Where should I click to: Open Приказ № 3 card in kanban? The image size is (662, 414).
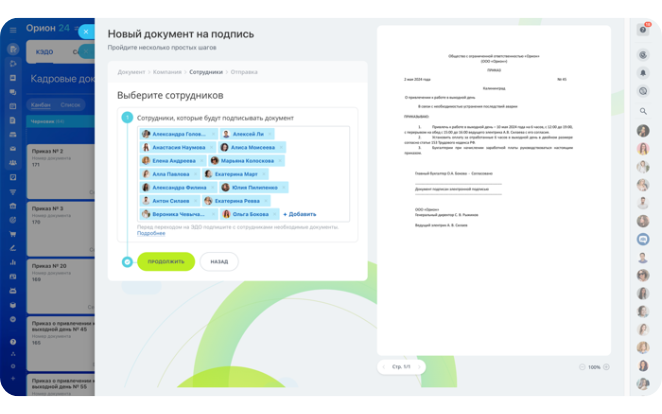click(x=61, y=229)
